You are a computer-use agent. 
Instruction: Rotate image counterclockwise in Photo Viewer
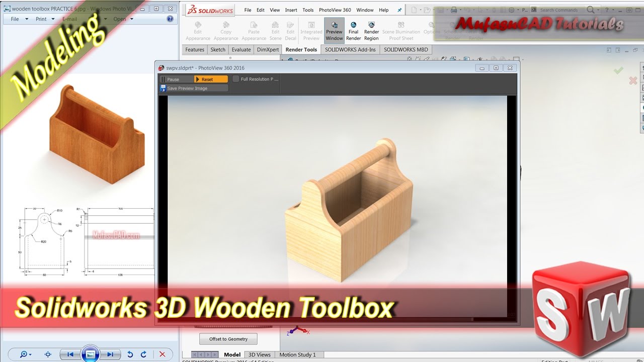click(130, 354)
